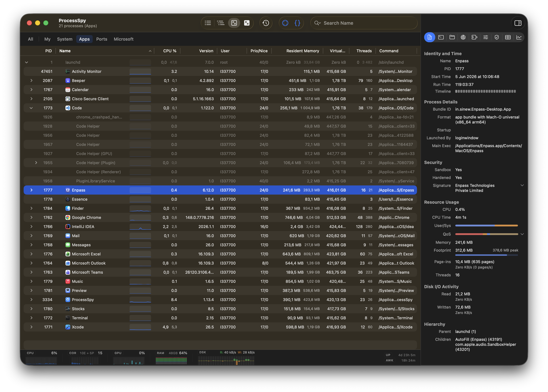Click the Microsoft Teams app icon

pyautogui.click(x=68, y=272)
